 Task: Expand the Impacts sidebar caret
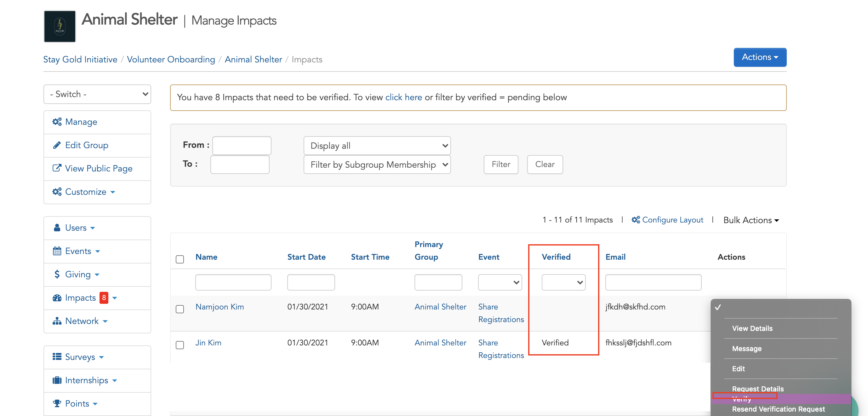click(115, 298)
